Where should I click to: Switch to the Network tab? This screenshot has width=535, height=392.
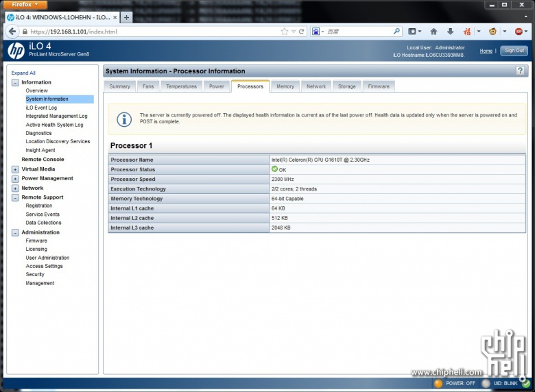316,86
